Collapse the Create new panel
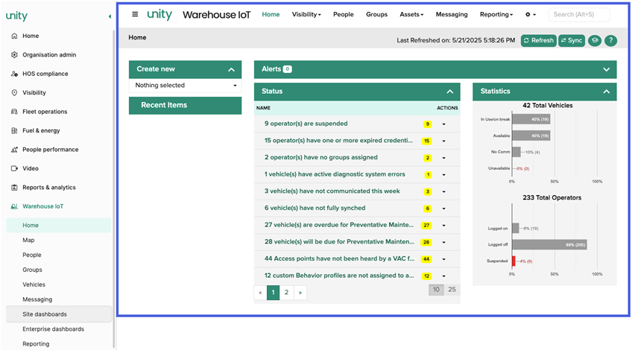The width and height of the screenshot is (644, 350). (x=232, y=70)
